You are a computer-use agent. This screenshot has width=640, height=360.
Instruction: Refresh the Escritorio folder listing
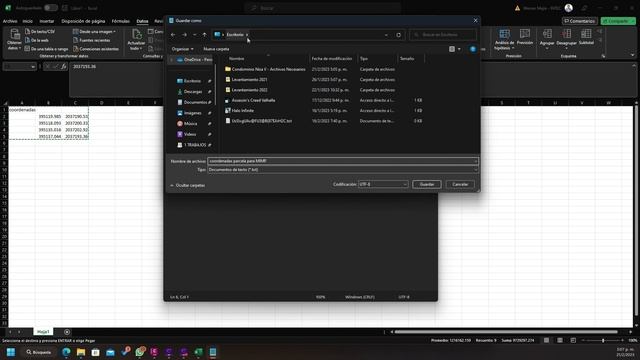click(398, 35)
